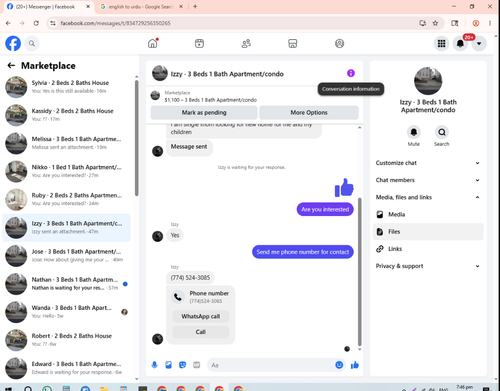Attach a file with the photo icon
Viewport: 500px width, 391px height.
tap(168, 365)
